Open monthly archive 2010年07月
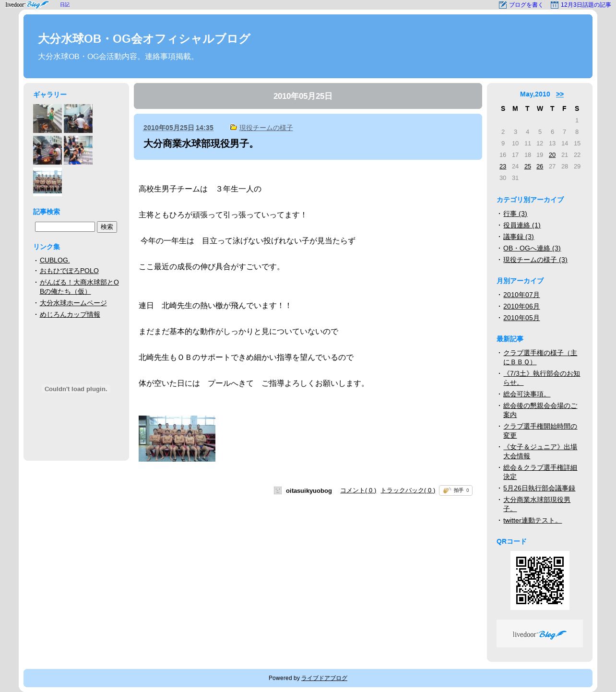The image size is (616, 692). coord(521,295)
